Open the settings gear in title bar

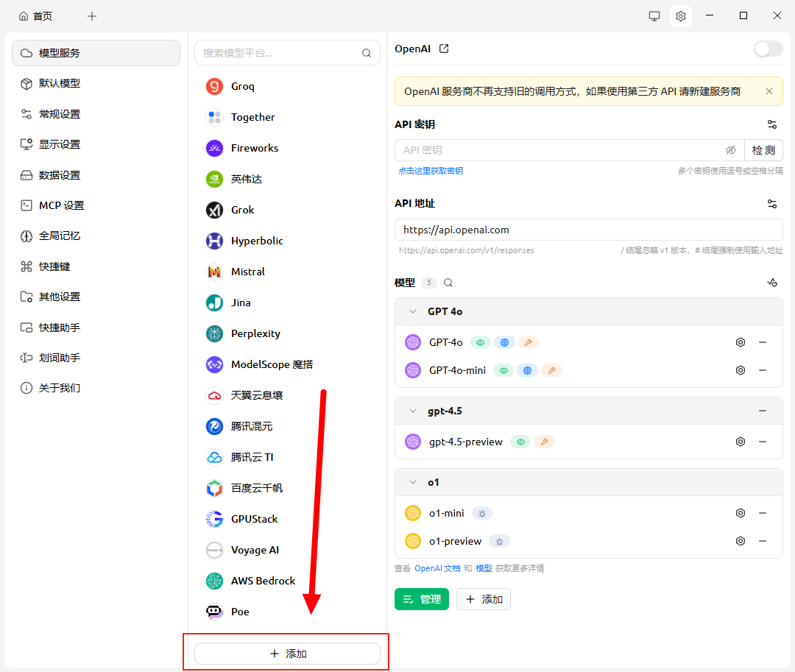pos(680,16)
